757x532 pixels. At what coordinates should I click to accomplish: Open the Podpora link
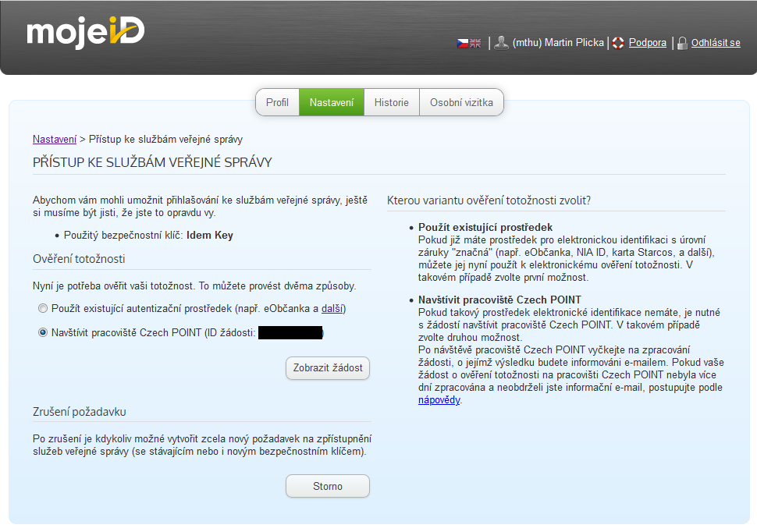(648, 43)
